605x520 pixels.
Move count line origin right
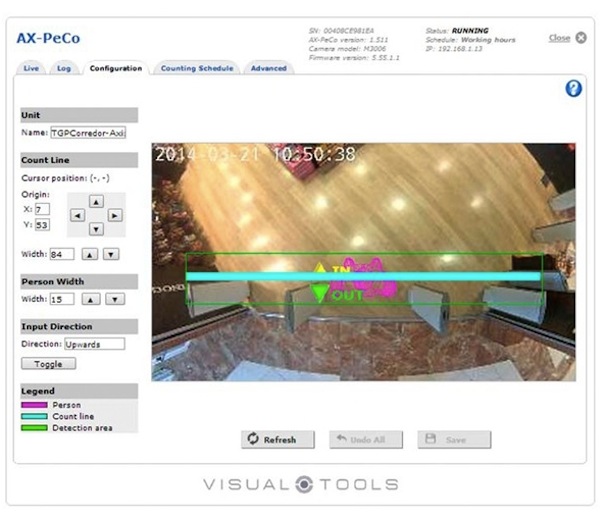click(115, 215)
